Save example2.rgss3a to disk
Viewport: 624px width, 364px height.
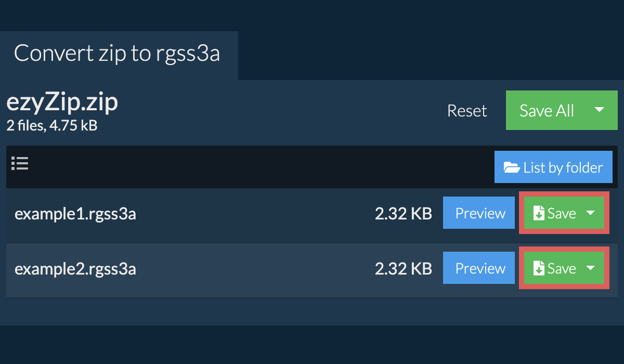562,268
